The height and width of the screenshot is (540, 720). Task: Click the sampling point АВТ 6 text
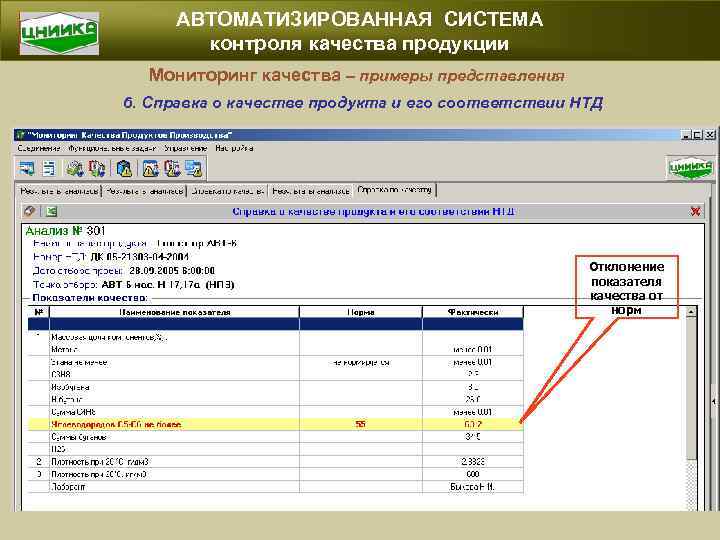(x=168, y=285)
